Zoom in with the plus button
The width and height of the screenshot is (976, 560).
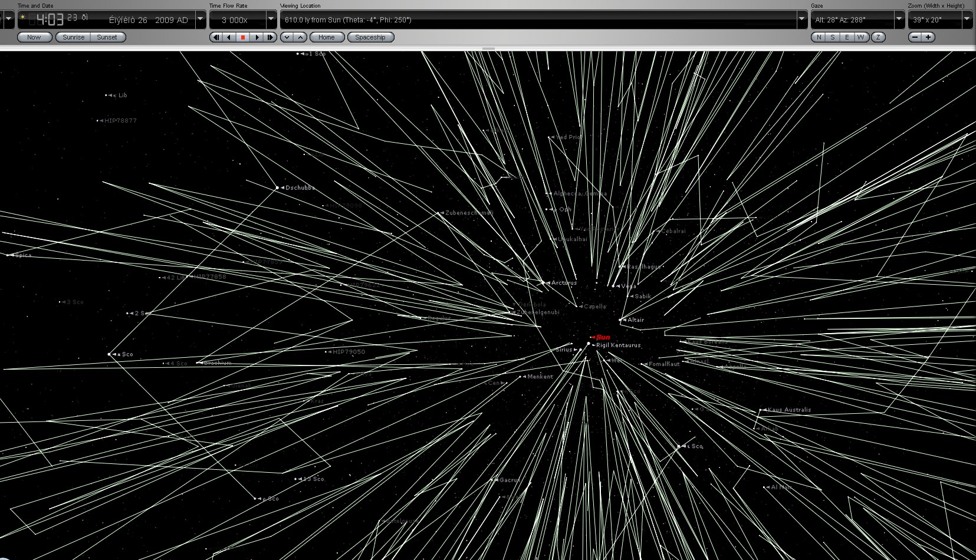(928, 37)
